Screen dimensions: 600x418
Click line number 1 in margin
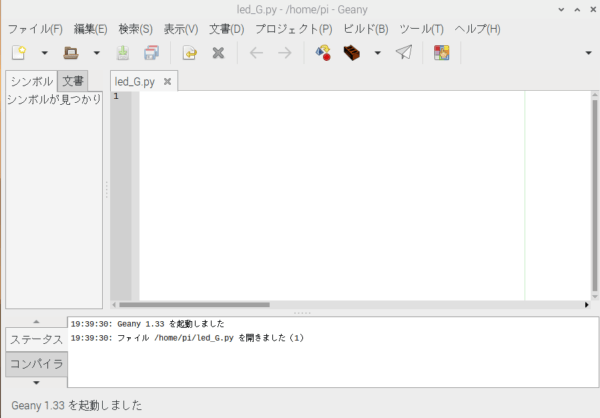pos(116,96)
